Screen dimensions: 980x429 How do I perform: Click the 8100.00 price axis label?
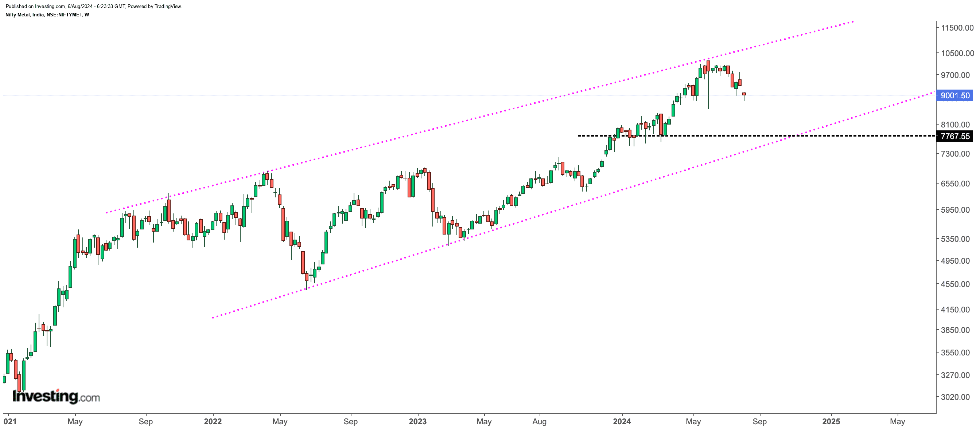[955, 124]
